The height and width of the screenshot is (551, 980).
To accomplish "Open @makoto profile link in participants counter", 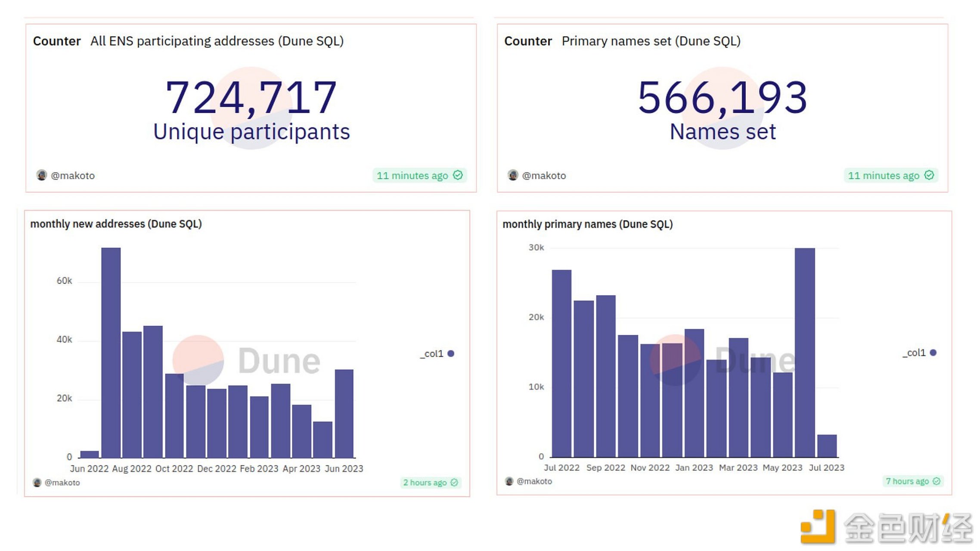I will [73, 176].
